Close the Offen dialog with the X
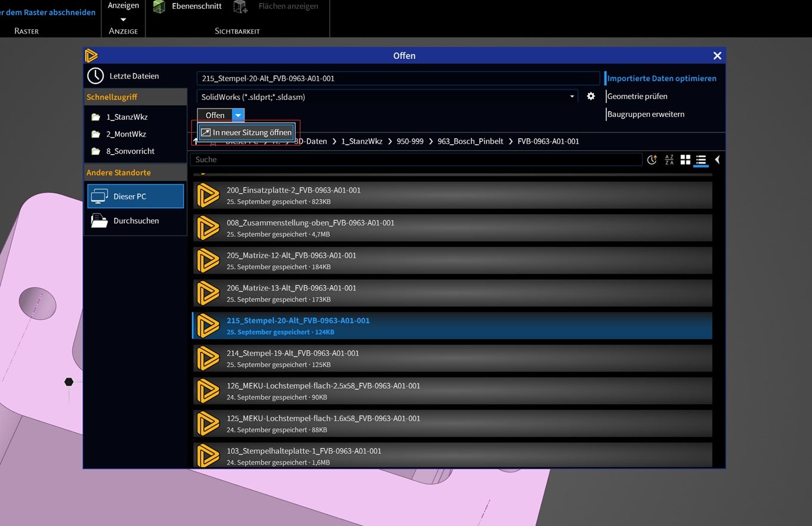 (717, 55)
